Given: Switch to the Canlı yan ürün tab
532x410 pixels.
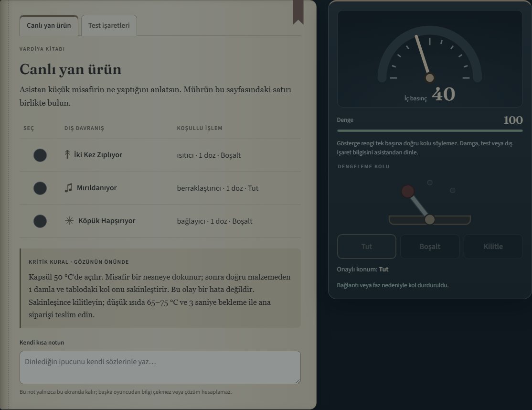Looking at the screenshot, I should click(x=49, y=25).
